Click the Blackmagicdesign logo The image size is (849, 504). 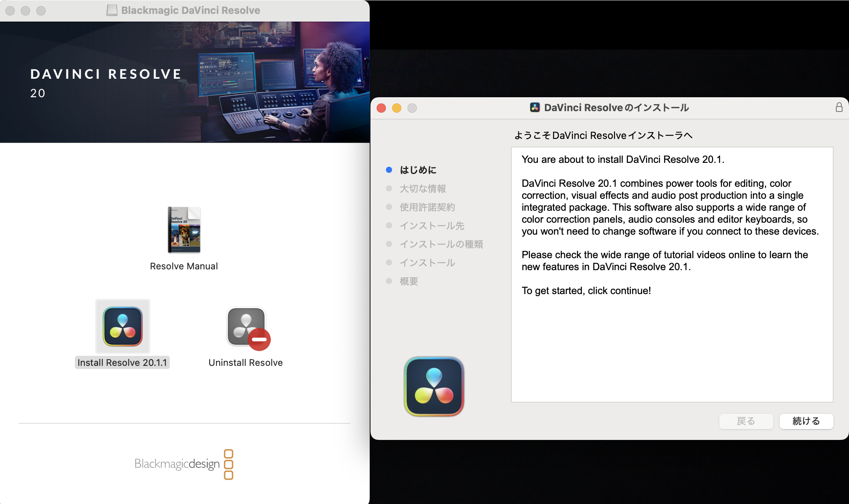[x=184, y=464]
